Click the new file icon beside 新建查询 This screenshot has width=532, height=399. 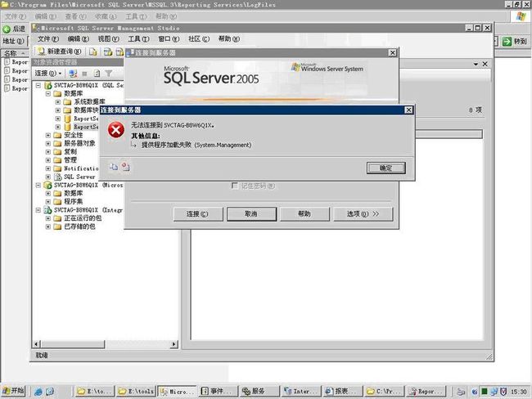(93, 52)
